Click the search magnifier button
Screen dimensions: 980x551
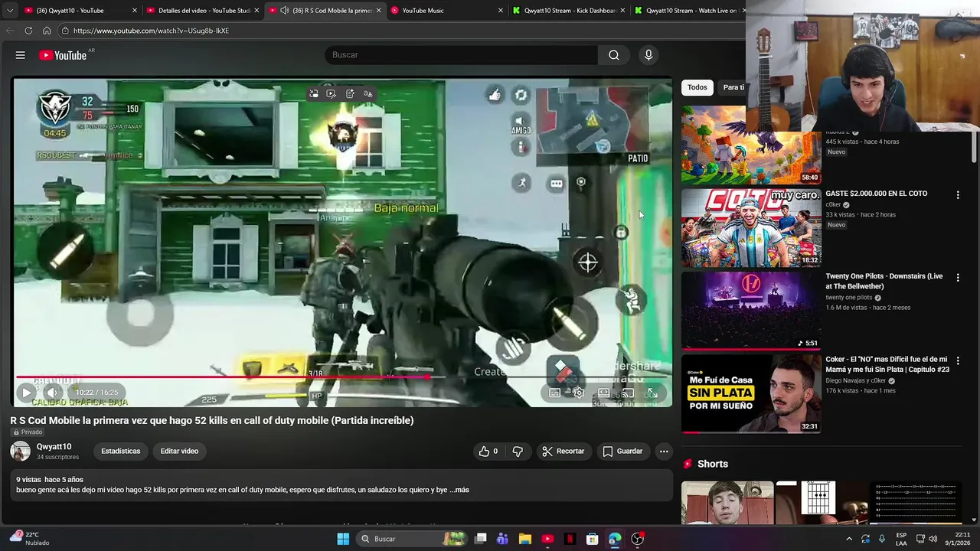coord(613,55)
